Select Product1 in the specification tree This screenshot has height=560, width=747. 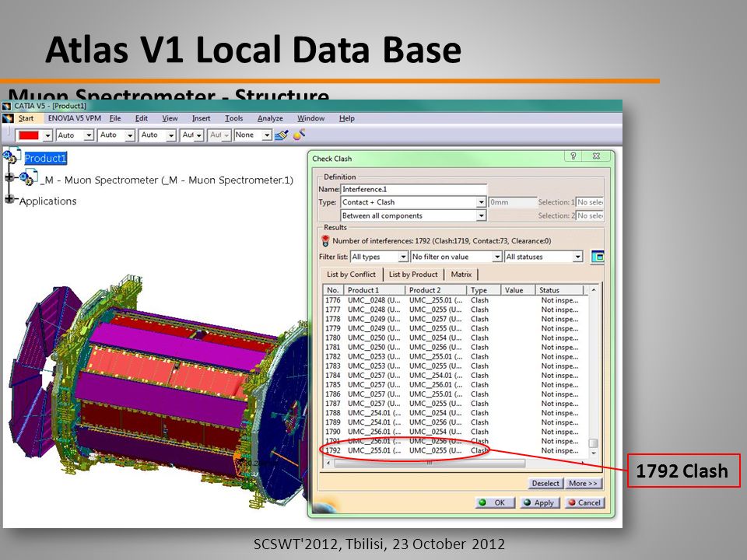(45, 158)
